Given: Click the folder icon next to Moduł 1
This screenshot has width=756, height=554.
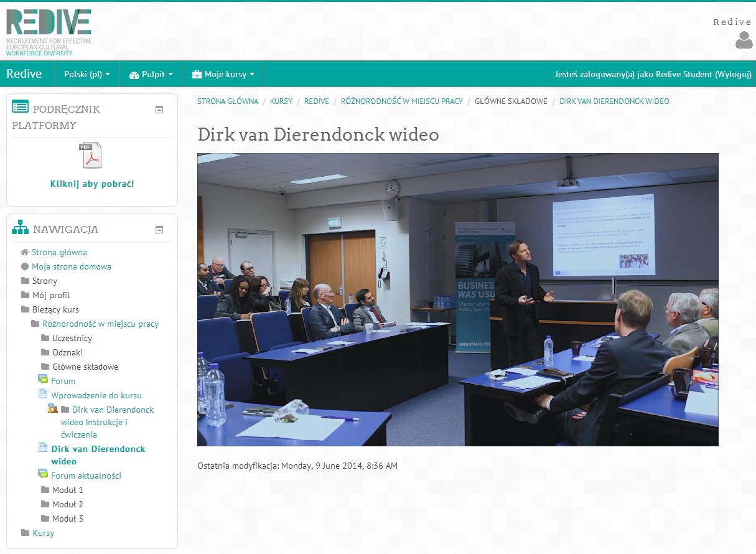Looking at the screenshot, I should tap(45, 490).
